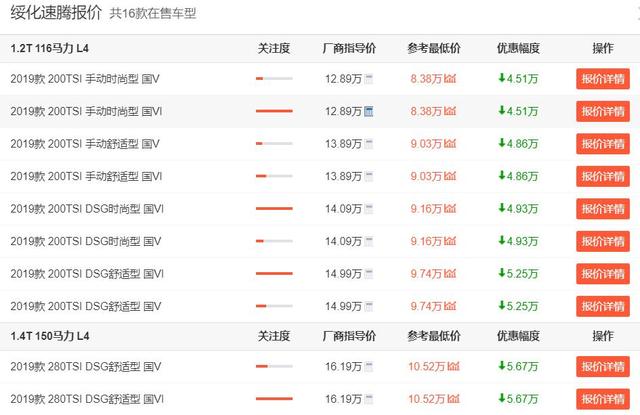Click lowest price 10.52万 for 280TSI 国V
This screenshot has height=415, width=640.
427,366
